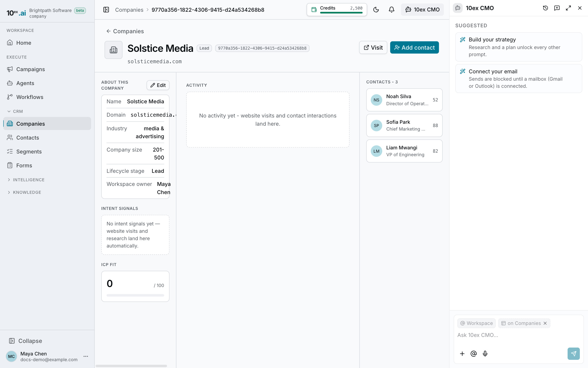
Task: Go back to Companies list link
Action: [125, 31]
